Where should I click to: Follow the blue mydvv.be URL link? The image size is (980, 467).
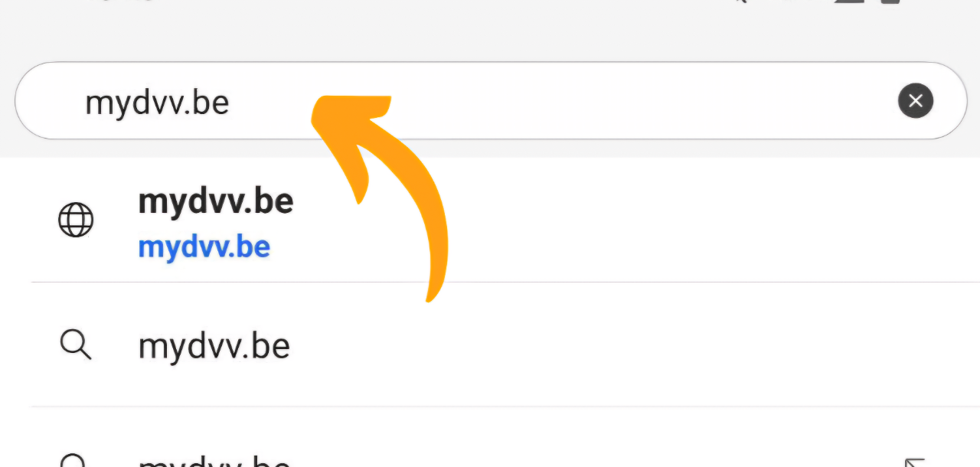204,247
